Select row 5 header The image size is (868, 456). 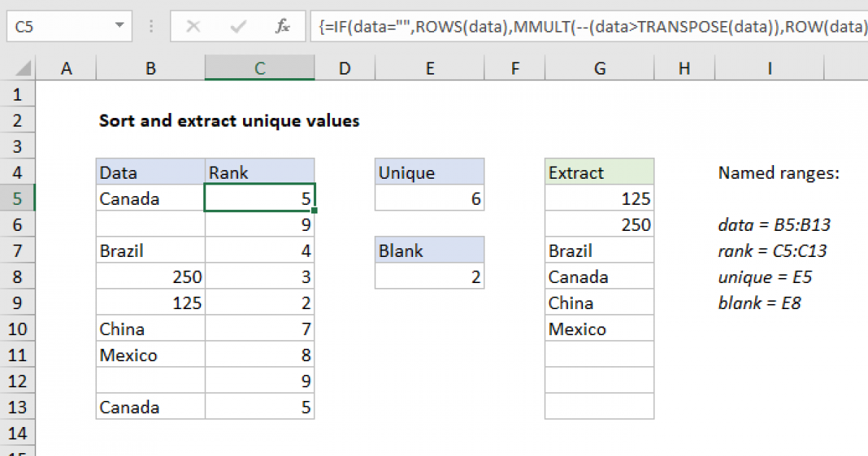click(x=18, y=199)
